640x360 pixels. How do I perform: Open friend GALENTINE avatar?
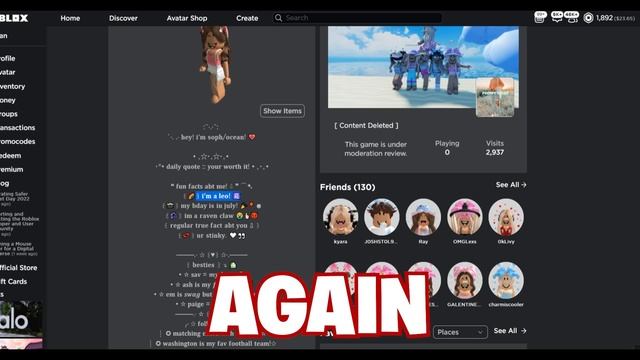tap(464, 280)
